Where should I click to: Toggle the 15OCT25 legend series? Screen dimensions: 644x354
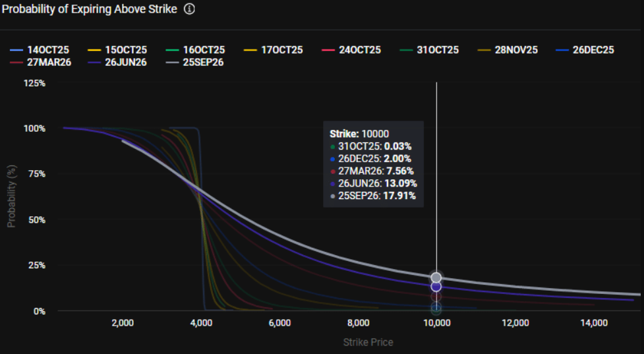click(x=117, y=49)
